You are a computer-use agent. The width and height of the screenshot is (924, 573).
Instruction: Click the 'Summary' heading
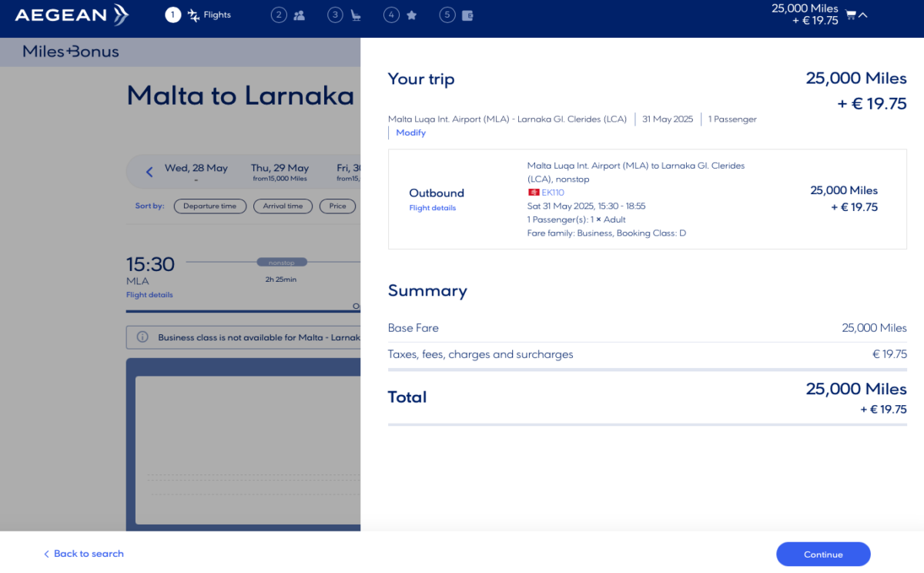[427, 290]
